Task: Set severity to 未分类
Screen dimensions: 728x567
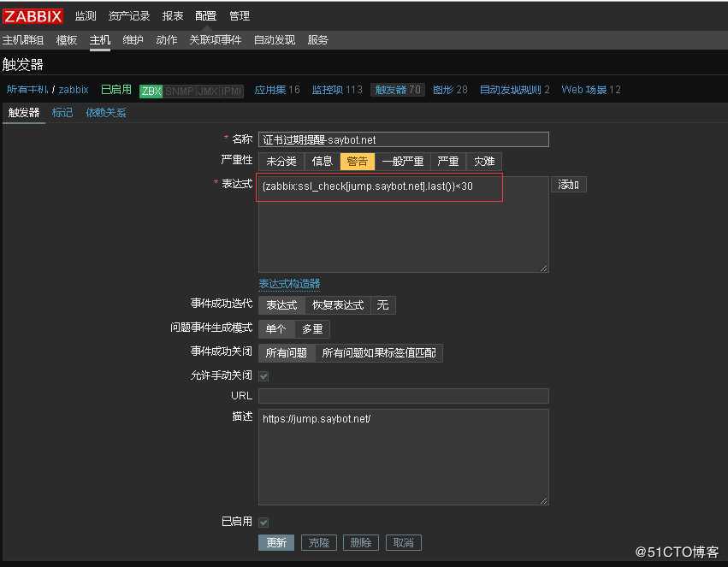Action: pyautogui.click(x=281, y=162)
